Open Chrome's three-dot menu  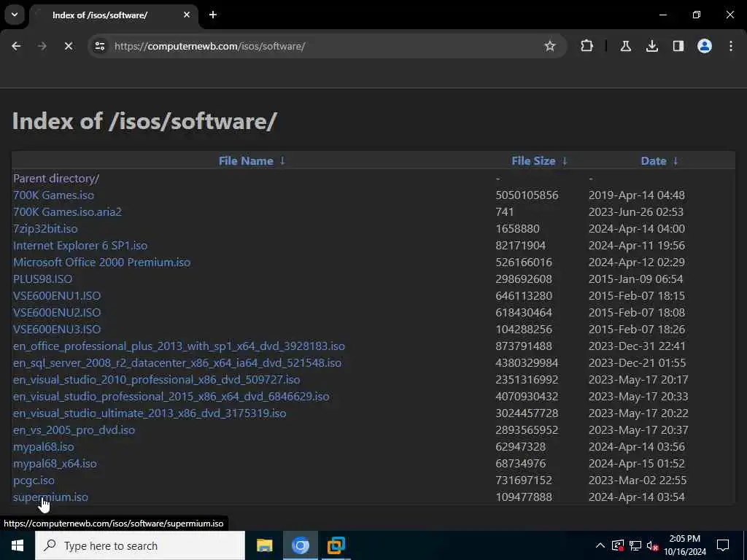pyautogui.click(x=730, y=46)
